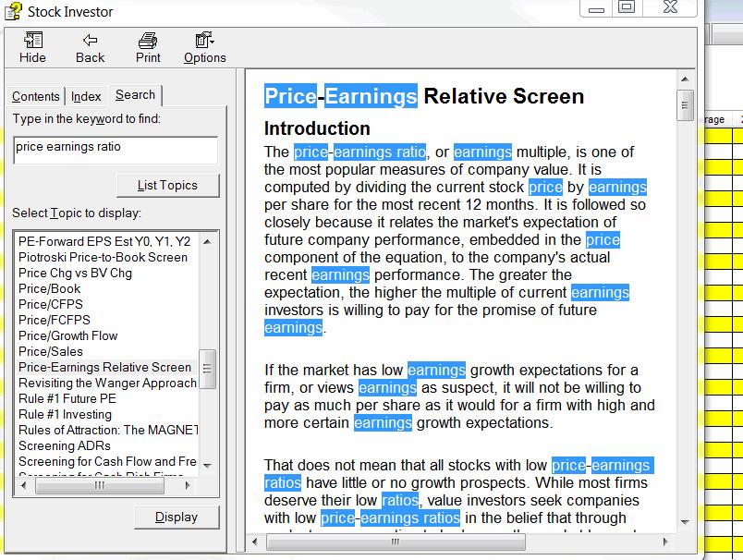The image size is (743, 560).
Task: Click the keyword search input field
Action: 116,150
